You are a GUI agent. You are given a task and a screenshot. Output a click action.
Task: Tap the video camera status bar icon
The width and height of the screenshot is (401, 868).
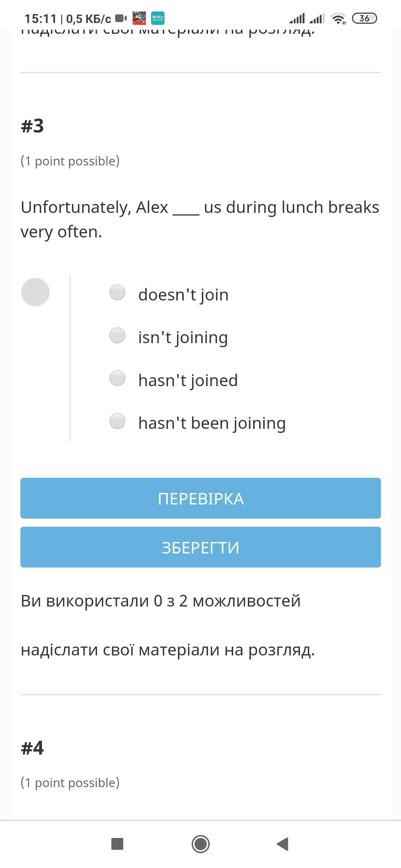(121, 18)
